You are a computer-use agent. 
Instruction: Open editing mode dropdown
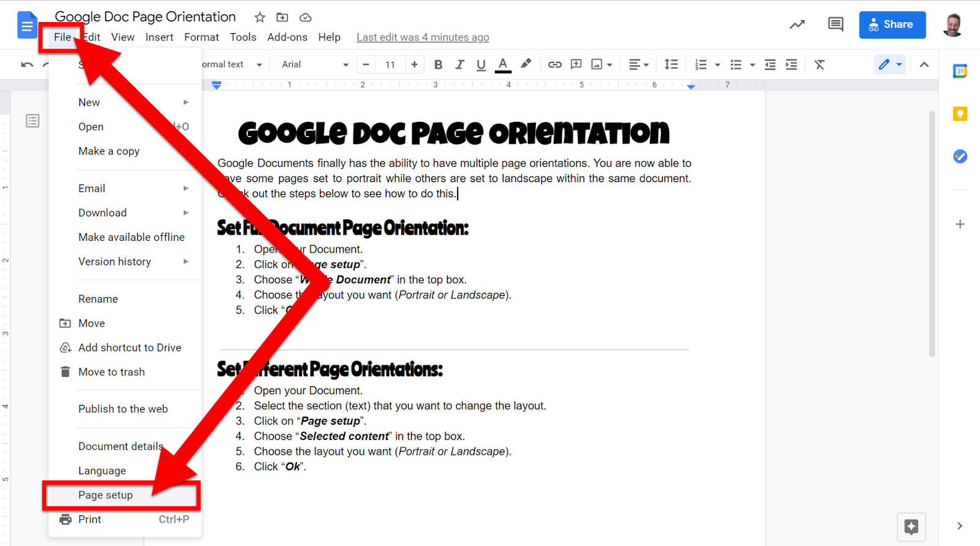tap(890, 64)
